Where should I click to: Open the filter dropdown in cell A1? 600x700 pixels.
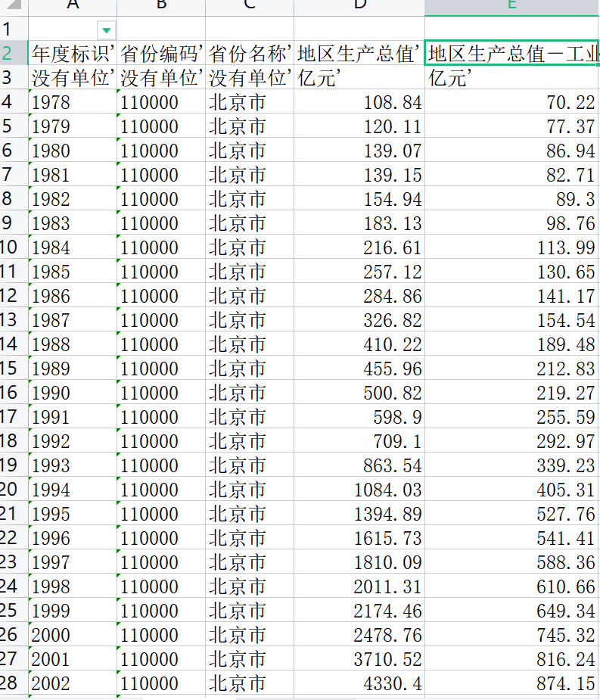[106, 30]
